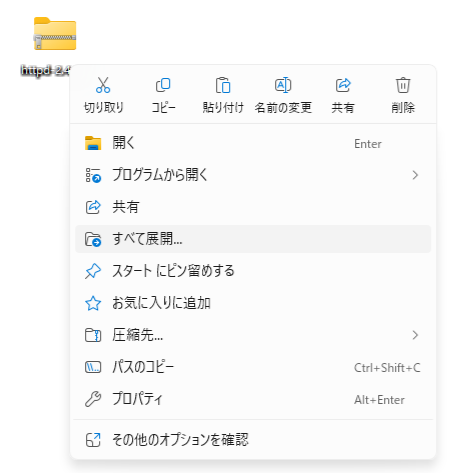Click the share icon in top toolbar row
Image resolution: width=460 pixels, height=473 pixels.
click(343, 85)
